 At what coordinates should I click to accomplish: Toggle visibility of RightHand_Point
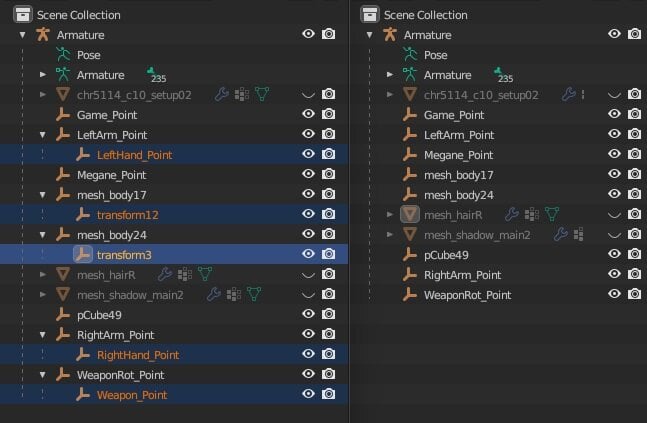(x=308, y=353)
